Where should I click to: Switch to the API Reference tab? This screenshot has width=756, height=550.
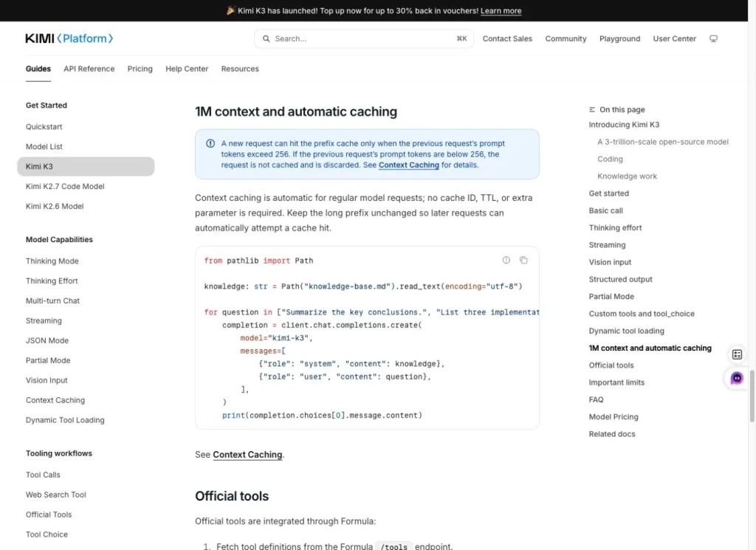click(89, 69)
